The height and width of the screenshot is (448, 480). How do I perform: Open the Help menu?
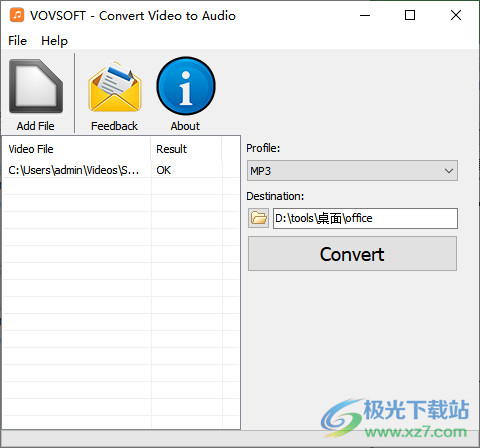[54, 41]
